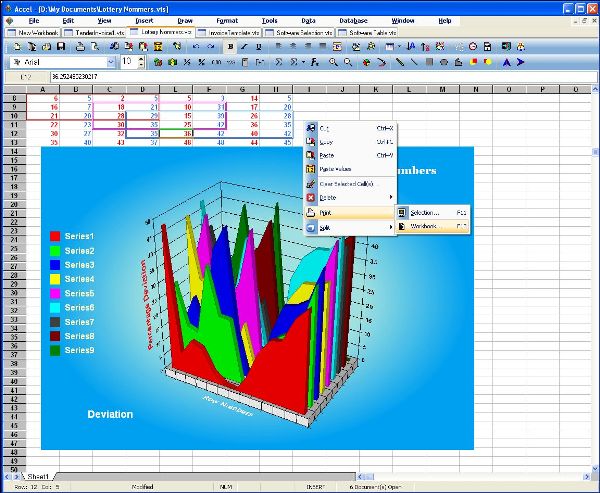The height and width of the screenshot is (493, 600).
Task: Open dropdown arrow next to second sigma icon
Action: coord(303,62)
